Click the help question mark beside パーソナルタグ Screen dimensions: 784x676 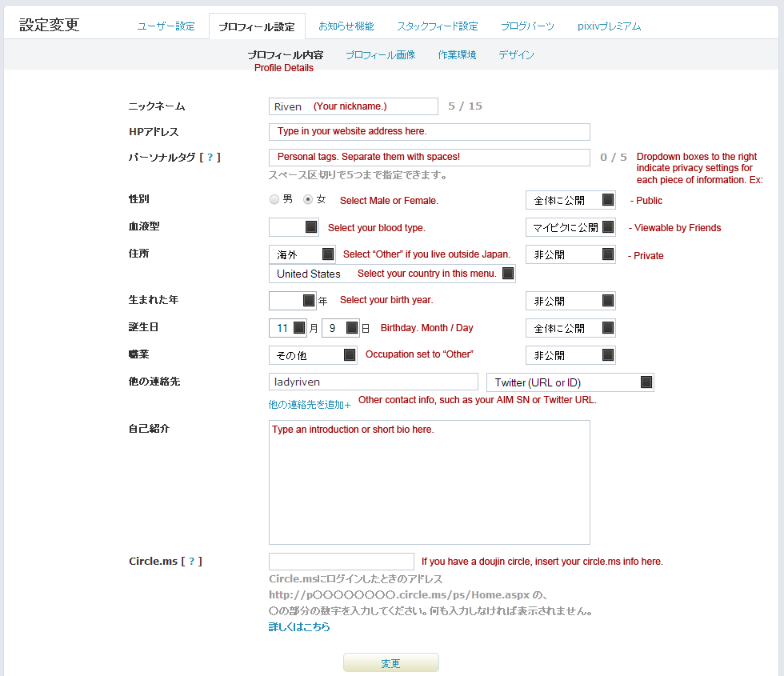(x=210, y=158)
